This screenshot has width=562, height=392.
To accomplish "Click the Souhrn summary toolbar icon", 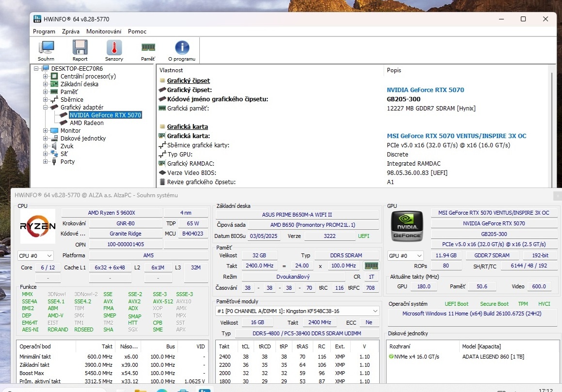I will [x=46, y=49].
